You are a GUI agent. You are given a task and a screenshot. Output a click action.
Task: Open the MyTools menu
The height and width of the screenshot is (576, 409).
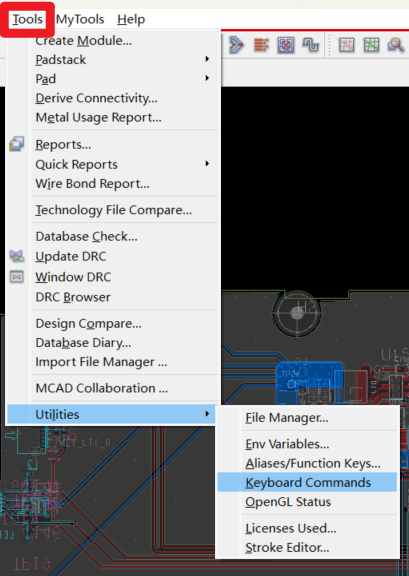(x=80, y=19)
